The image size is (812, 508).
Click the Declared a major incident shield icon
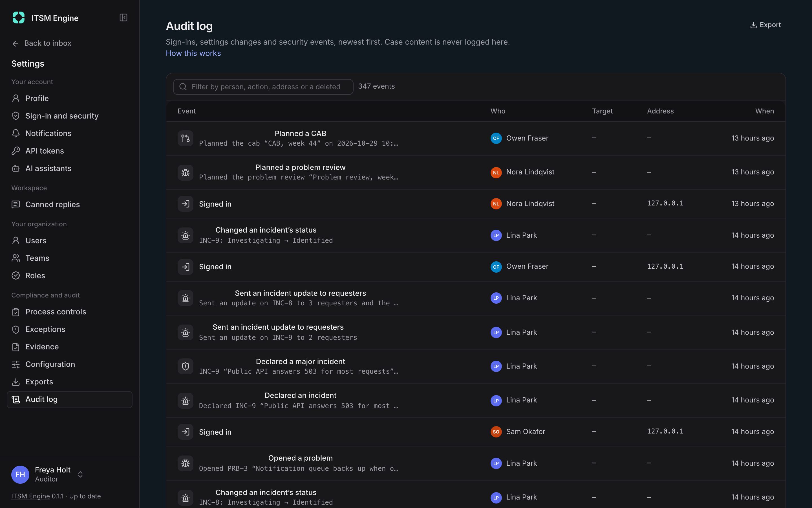185,366
